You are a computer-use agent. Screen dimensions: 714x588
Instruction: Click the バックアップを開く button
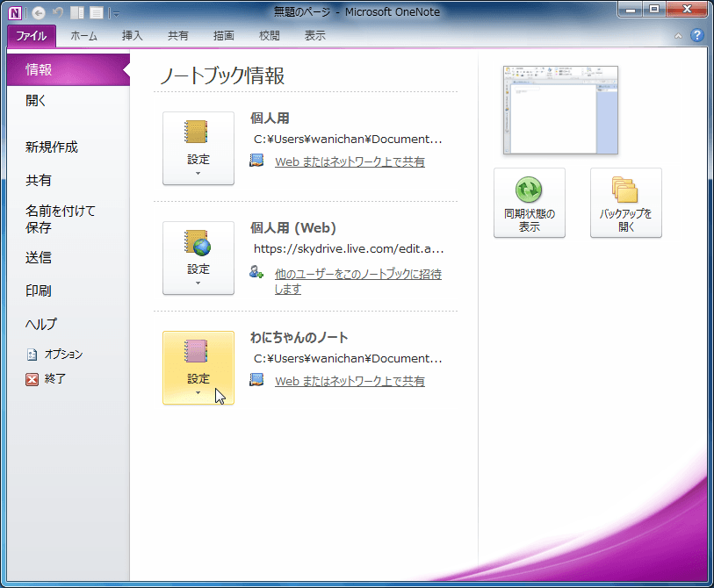(626, 203)
